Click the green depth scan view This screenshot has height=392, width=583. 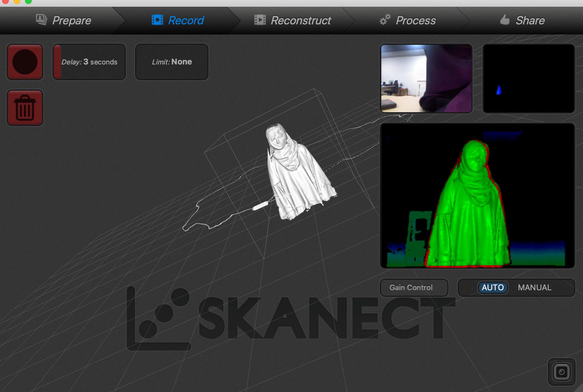[477, 196]
